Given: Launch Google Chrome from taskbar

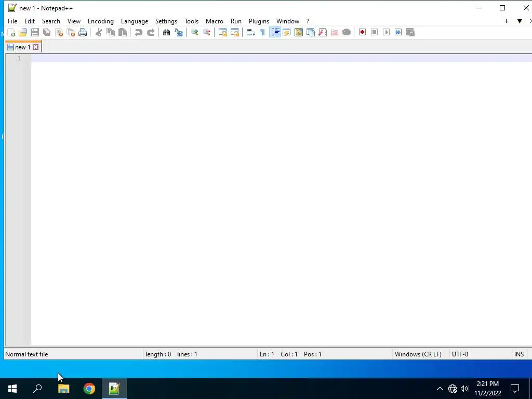Looking at the screenshot, I should 89,389.
